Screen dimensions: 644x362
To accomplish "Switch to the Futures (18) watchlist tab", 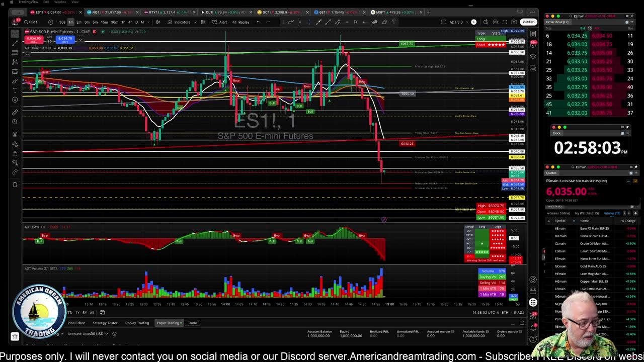I will point(612,213).
